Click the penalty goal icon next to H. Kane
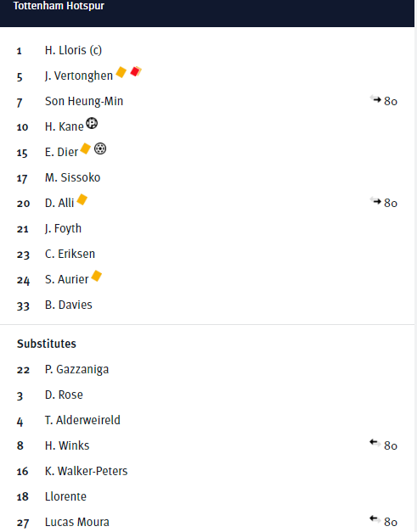The width and height of the screenshot is (417, 532). click(92, 123)
